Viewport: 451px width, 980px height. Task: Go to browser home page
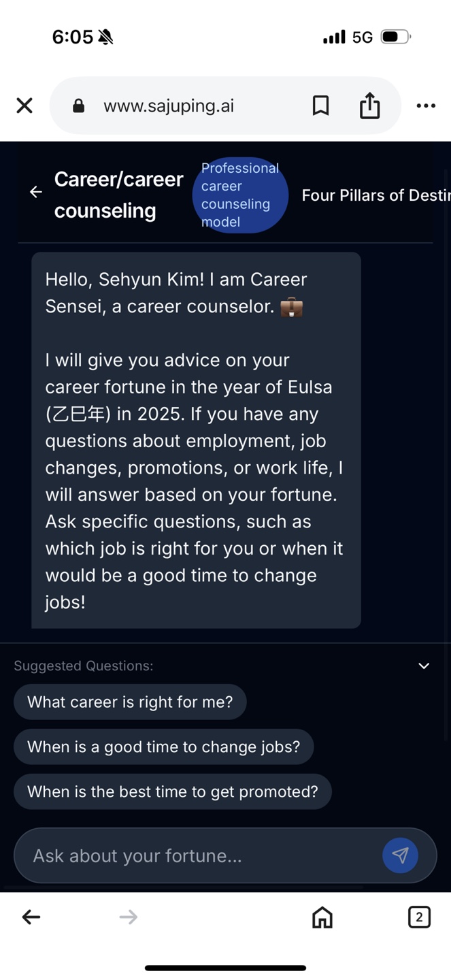click(322, 917)
